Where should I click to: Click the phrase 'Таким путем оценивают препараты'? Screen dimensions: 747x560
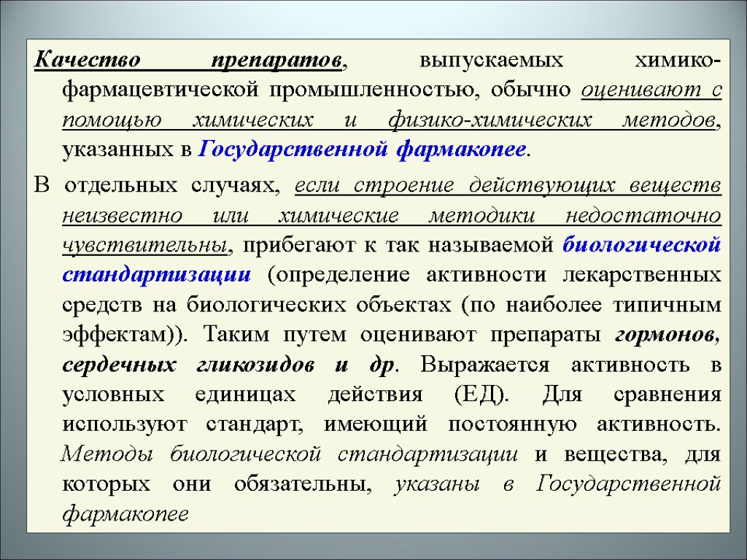(x=402, y=335)
